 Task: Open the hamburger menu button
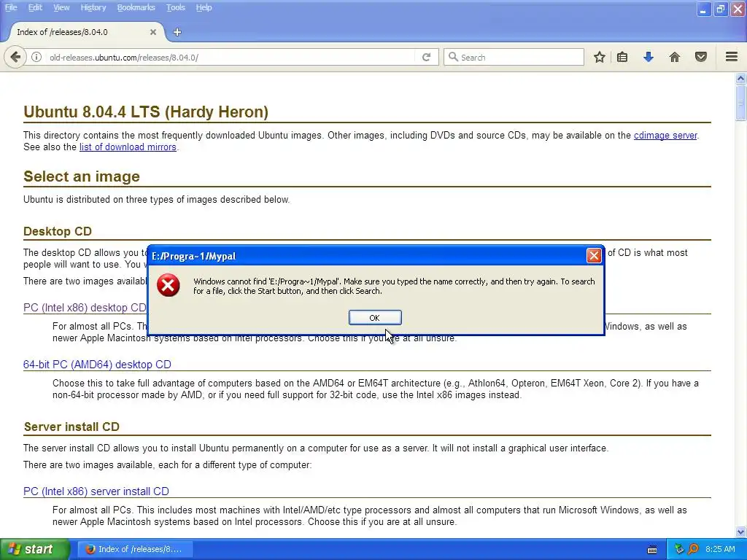point(732,57)
